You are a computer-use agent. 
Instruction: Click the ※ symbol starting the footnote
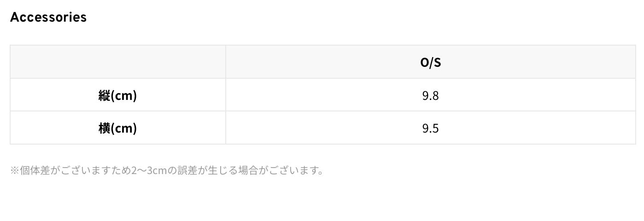(x=15, y=170)
